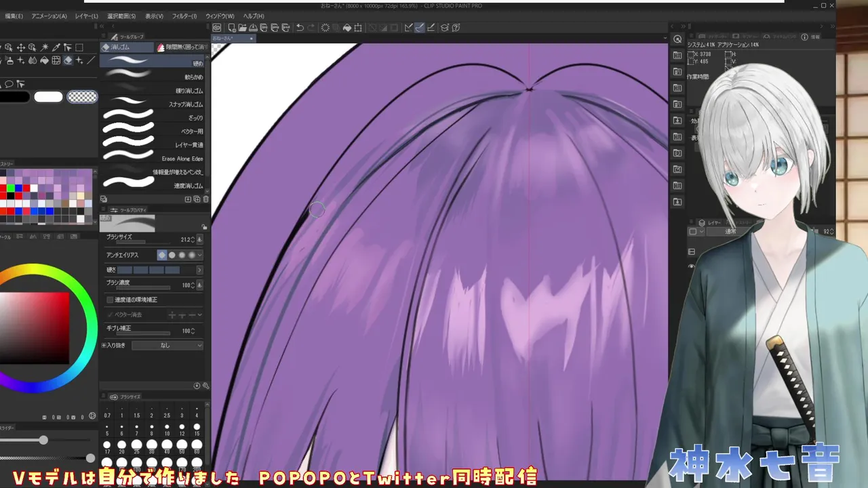Open sub tool detail wrench icon
This screenshot has height=488, width=868.
click(x=205, y=386)
